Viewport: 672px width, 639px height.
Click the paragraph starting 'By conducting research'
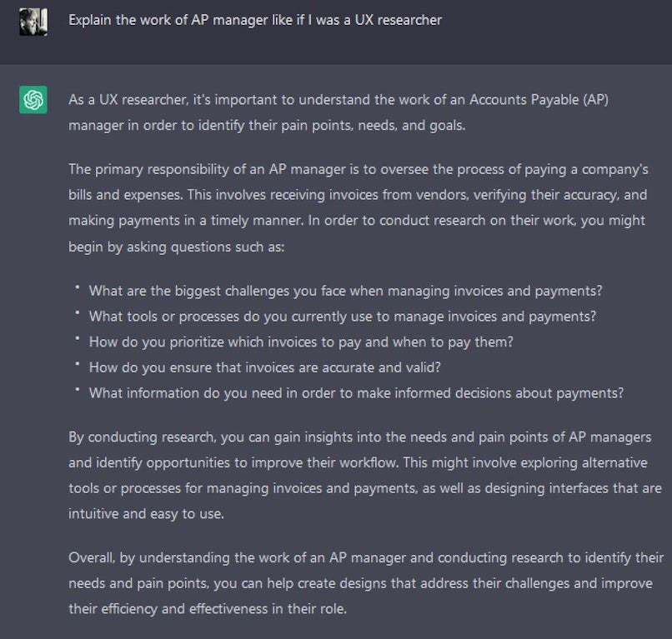[365, 476]
